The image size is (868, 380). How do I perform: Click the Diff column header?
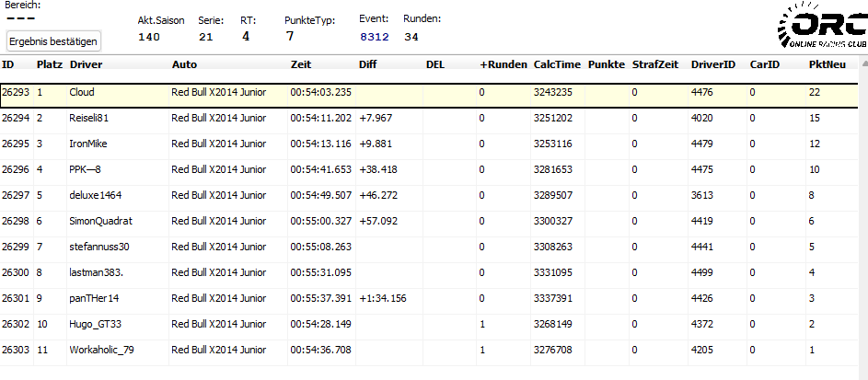(367, 65)
